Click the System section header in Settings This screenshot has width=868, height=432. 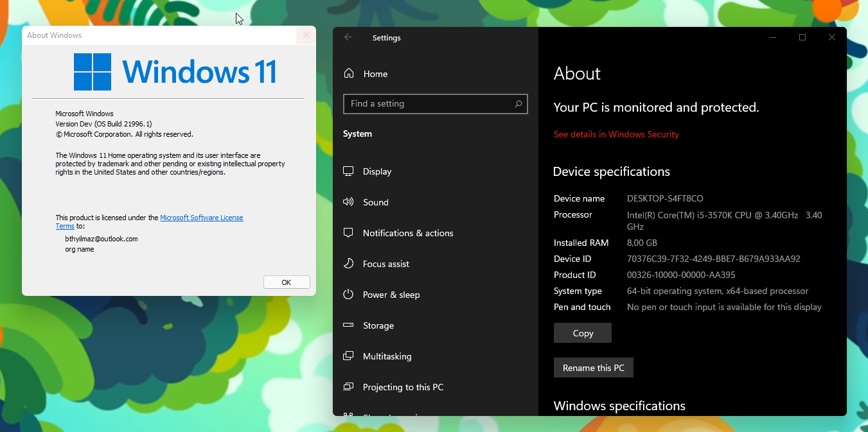[x=358, y=134]
